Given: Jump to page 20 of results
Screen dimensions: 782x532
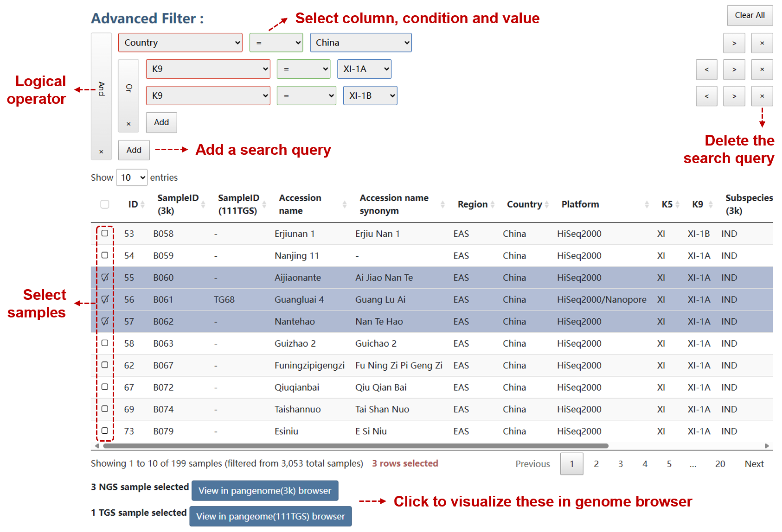Looking at the screenshot, I should [720, 464].
